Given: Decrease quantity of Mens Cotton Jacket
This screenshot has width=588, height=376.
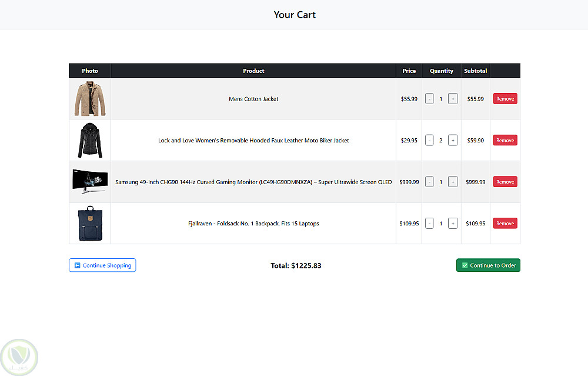Looking at the screenshot, I should (429, 99).
